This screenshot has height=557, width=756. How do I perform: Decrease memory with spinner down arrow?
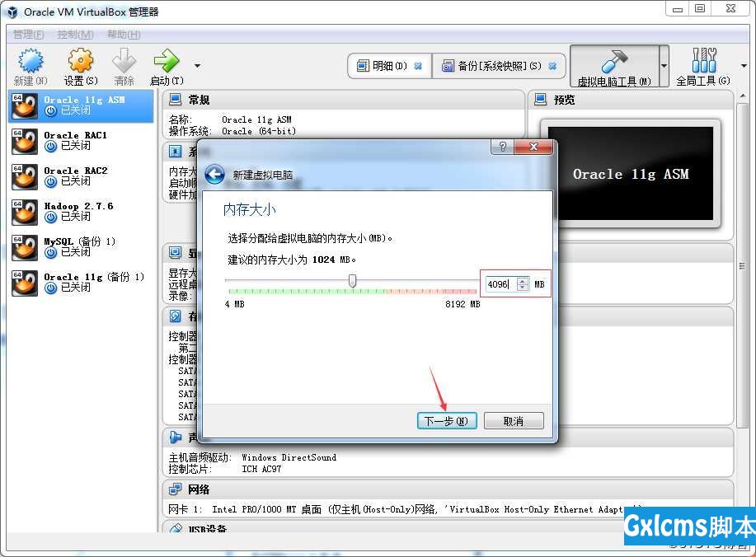click(x=523, y=288)
